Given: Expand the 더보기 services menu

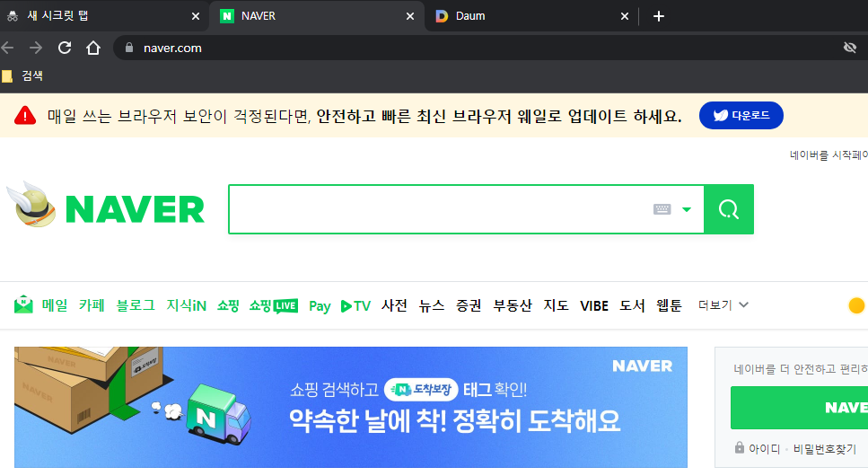Looking at the screenshot, I should (x=723, y=304).
